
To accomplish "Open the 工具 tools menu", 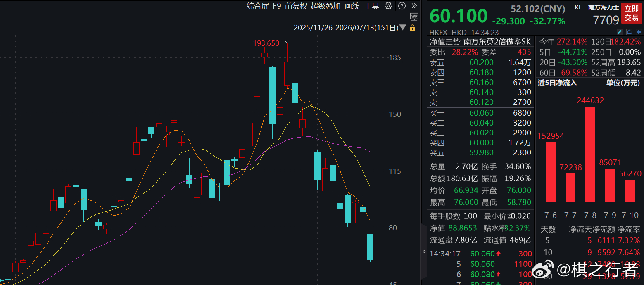I will point(372,6).
